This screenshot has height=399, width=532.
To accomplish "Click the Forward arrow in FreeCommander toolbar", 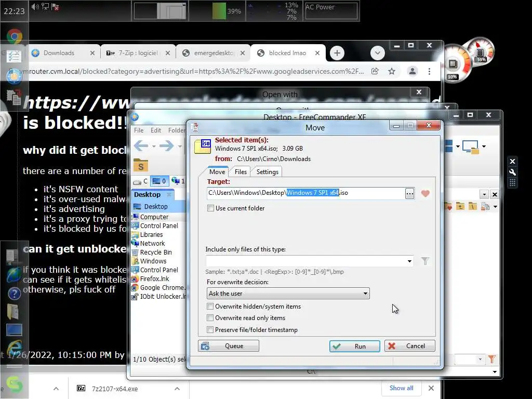I will tap(167, 146).
